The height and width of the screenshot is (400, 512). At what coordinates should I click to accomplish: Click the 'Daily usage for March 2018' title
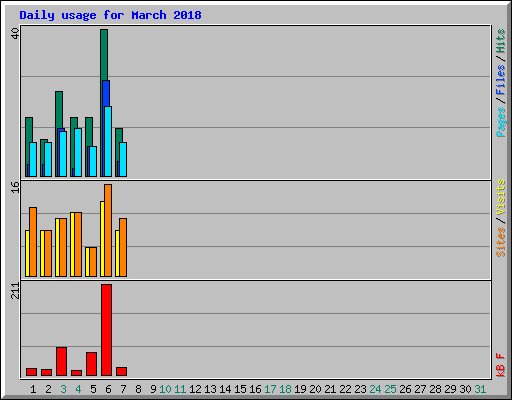110,15
